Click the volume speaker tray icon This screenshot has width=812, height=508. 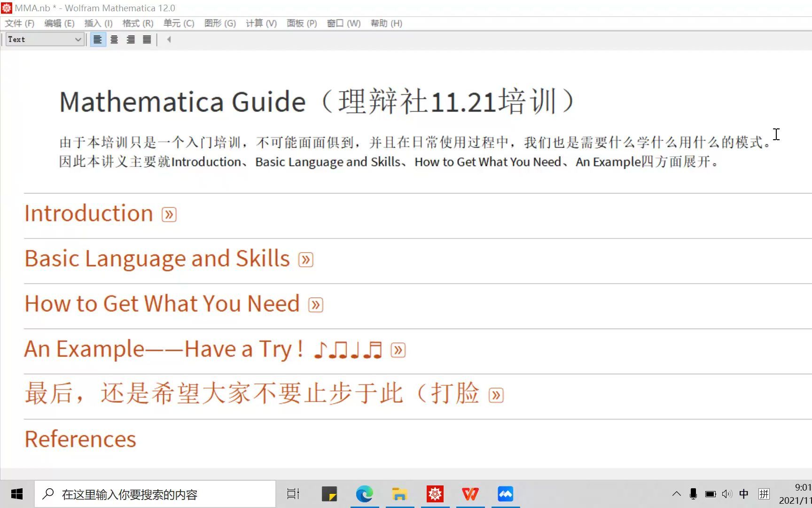[x=727, y=494]
